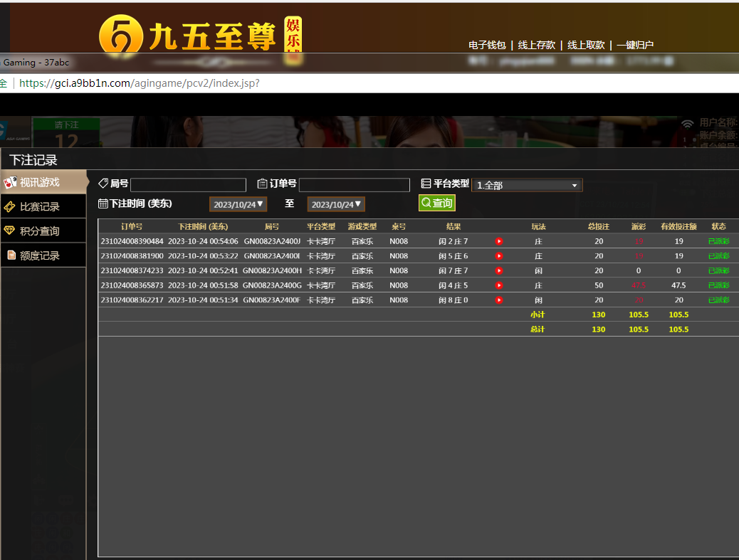
Task: Click the 平台类型 list icon
Action: click(426, 183)
